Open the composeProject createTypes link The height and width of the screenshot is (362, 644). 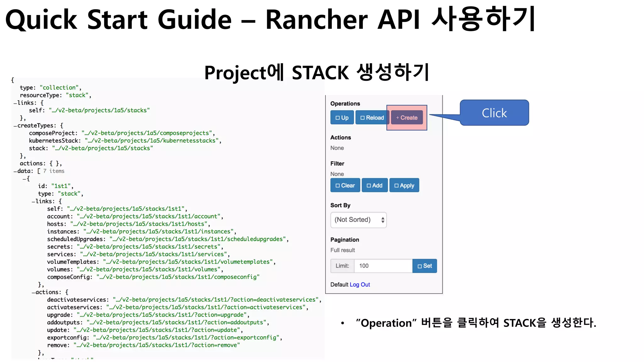[x=147, y=133]
